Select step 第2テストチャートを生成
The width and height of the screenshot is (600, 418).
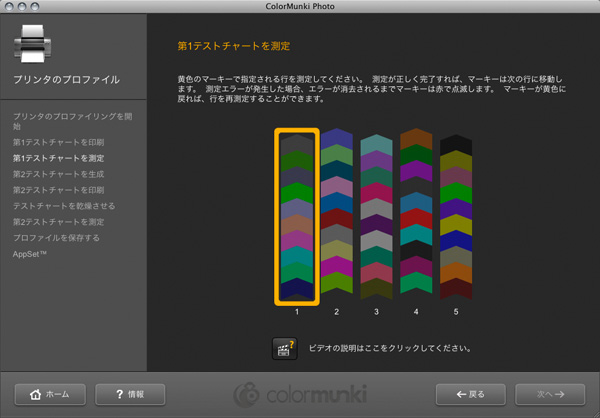coord(57,174)
